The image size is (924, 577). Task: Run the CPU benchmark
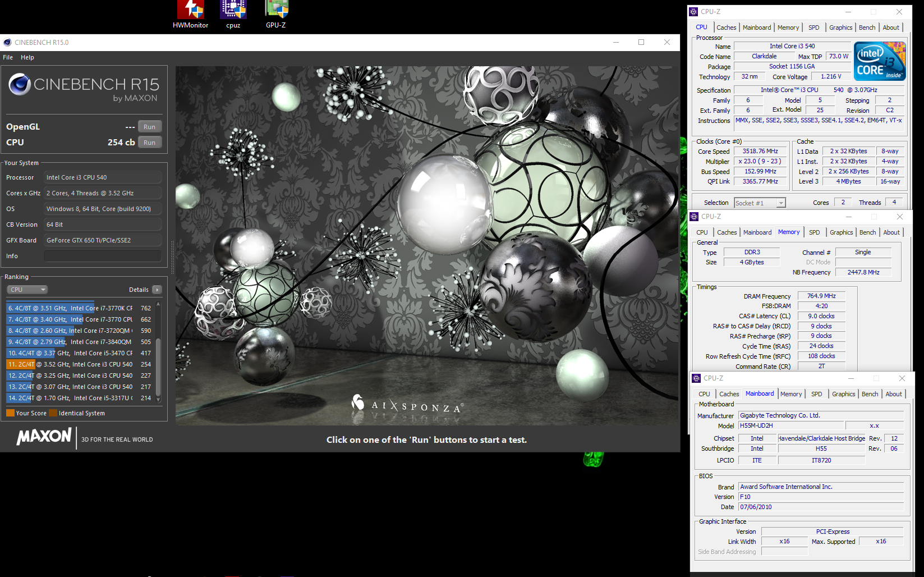150,143
